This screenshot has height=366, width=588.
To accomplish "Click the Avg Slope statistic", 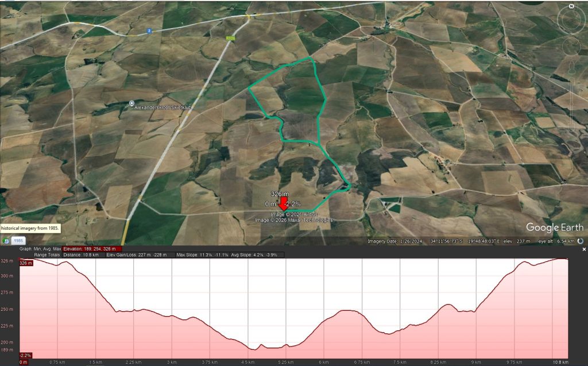I will [258, 255].
